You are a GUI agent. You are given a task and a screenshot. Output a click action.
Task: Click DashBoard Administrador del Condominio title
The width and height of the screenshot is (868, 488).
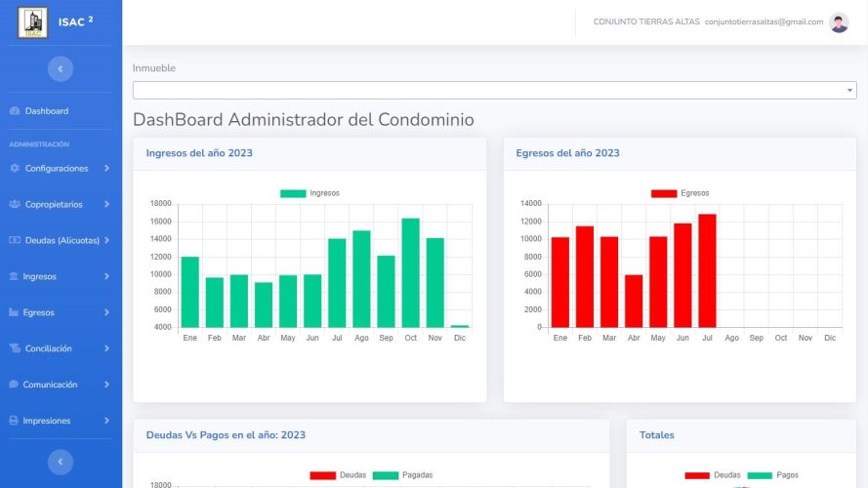pyautogui.click(x=304, y=119)
